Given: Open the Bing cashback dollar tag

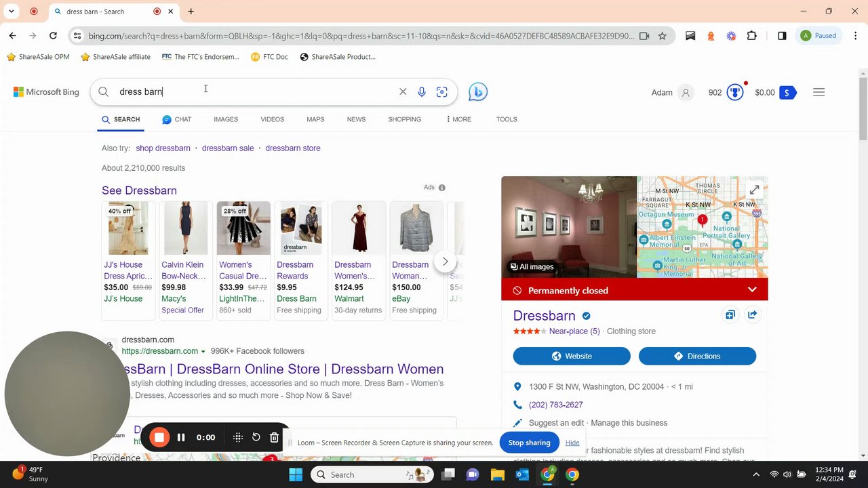Looking at the screenshot, I should [787, 92].
